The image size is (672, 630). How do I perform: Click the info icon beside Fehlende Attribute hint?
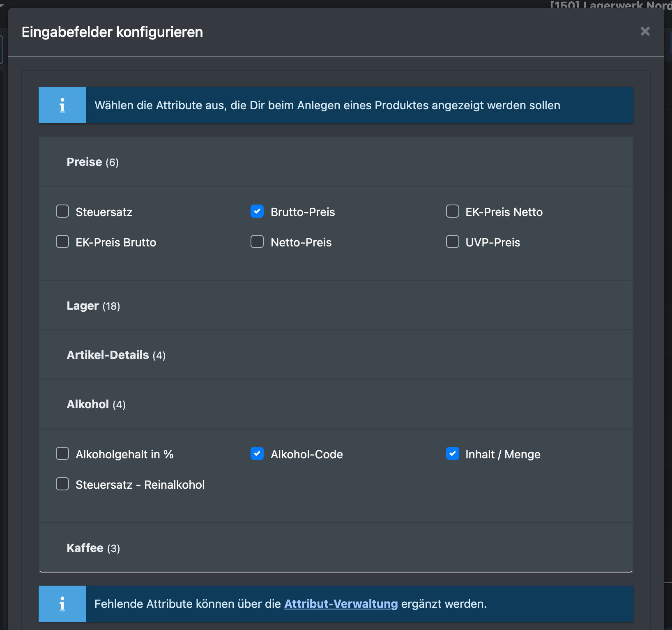coord(62,604)
